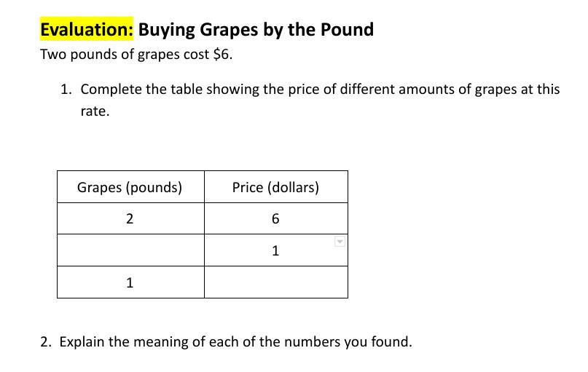The width and height of the screenshot is (588, 372).
Task: Click the list number '2.' marker
Action: [46, 341]
